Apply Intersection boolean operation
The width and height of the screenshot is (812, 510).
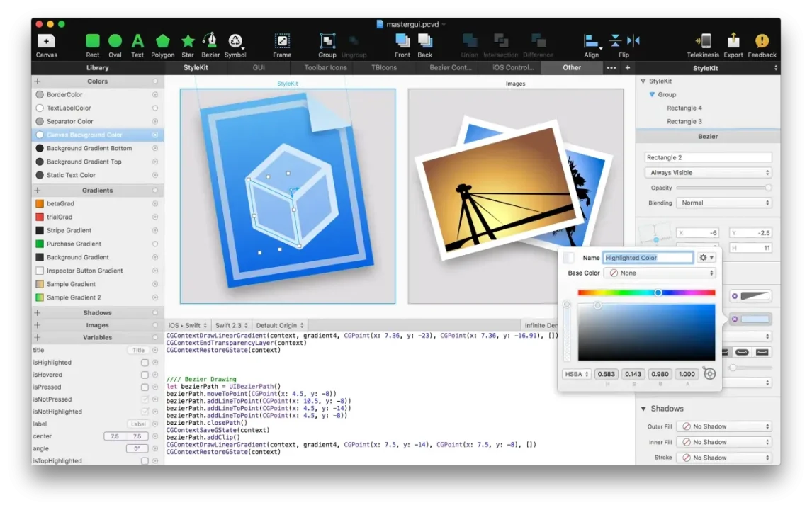click(500, 45)
